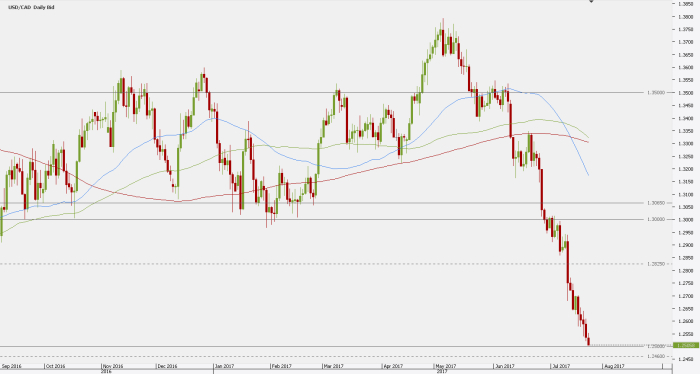Image resolution: width=700 pixels, height=374 pixels.
Task: Click the Jul 2017 date axis label
Action: point(561,366)
